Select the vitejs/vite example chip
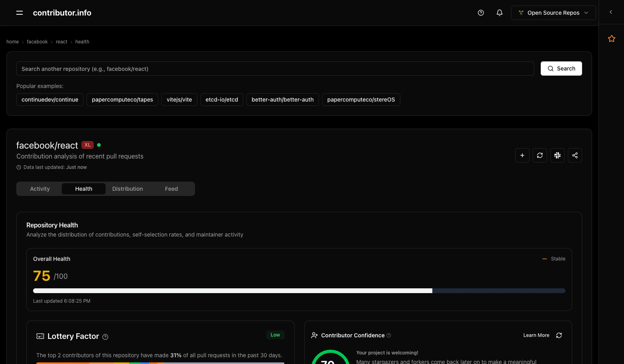This screenshot has height=364, width=624. click(x=179, y=99)
